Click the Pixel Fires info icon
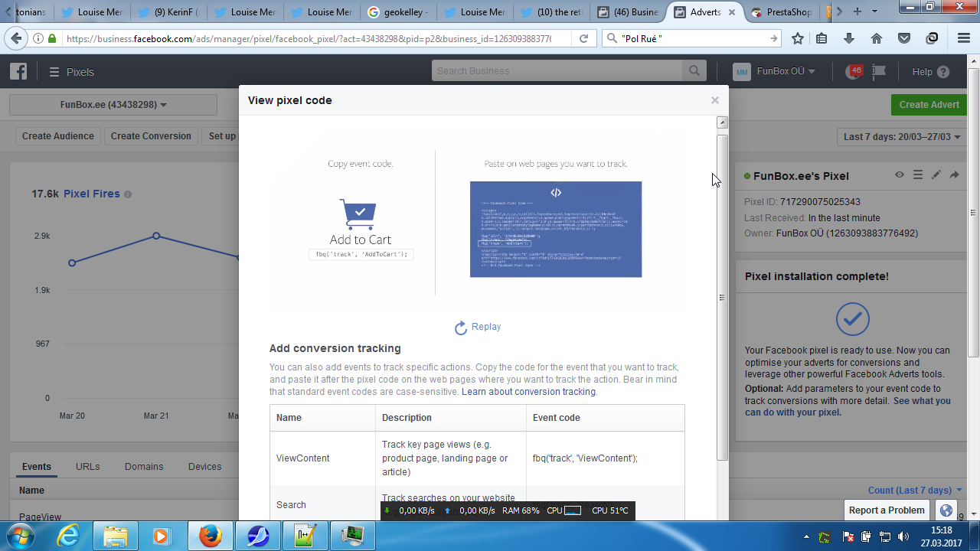The width and height of the screenshot is (980, 551). tap(128, 194)
